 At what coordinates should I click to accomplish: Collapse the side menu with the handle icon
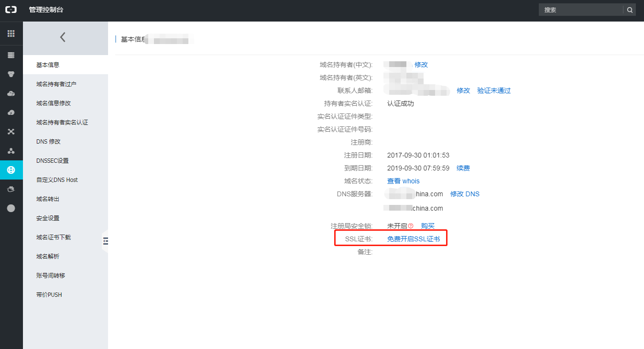coord(106,241)
